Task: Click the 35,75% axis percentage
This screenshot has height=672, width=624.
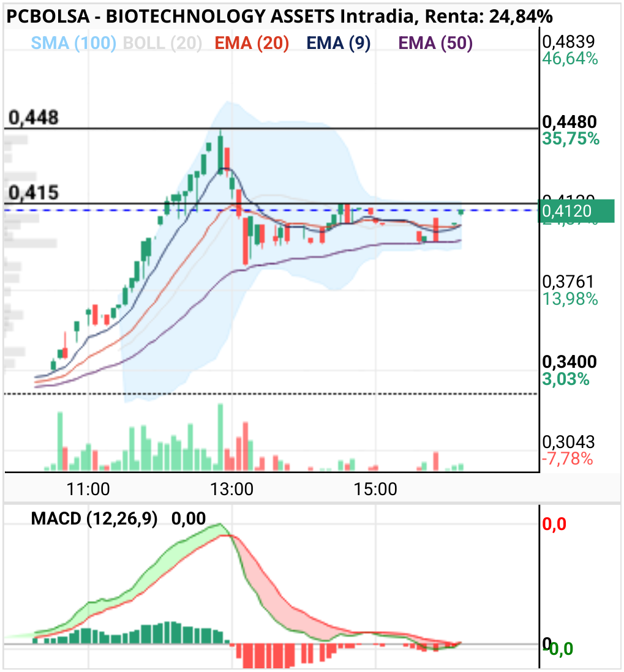Action: pyautogui.click(x=571, y=139)
